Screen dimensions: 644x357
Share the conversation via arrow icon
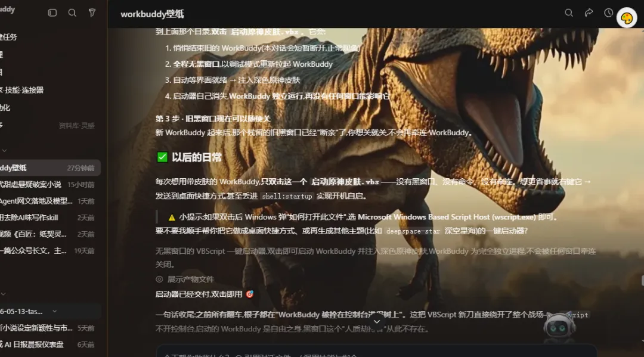(589, 13)
